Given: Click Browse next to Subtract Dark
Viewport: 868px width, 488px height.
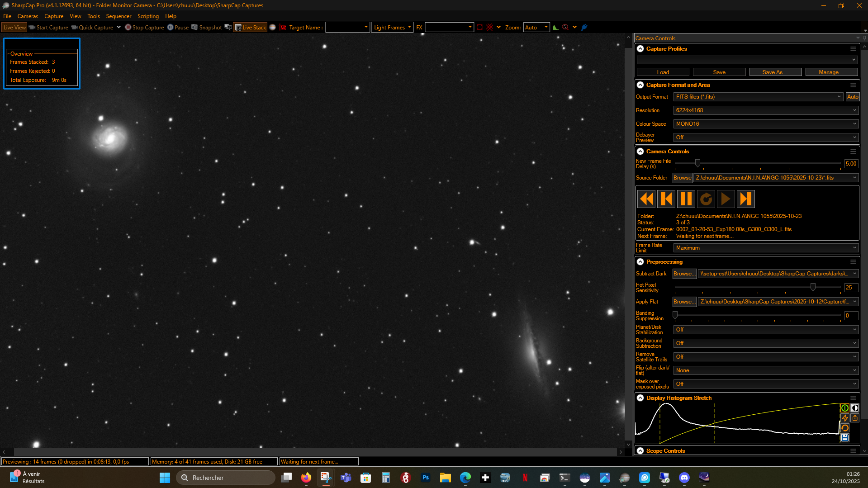Looking at the screenshot, I should [x=684, y=274].
